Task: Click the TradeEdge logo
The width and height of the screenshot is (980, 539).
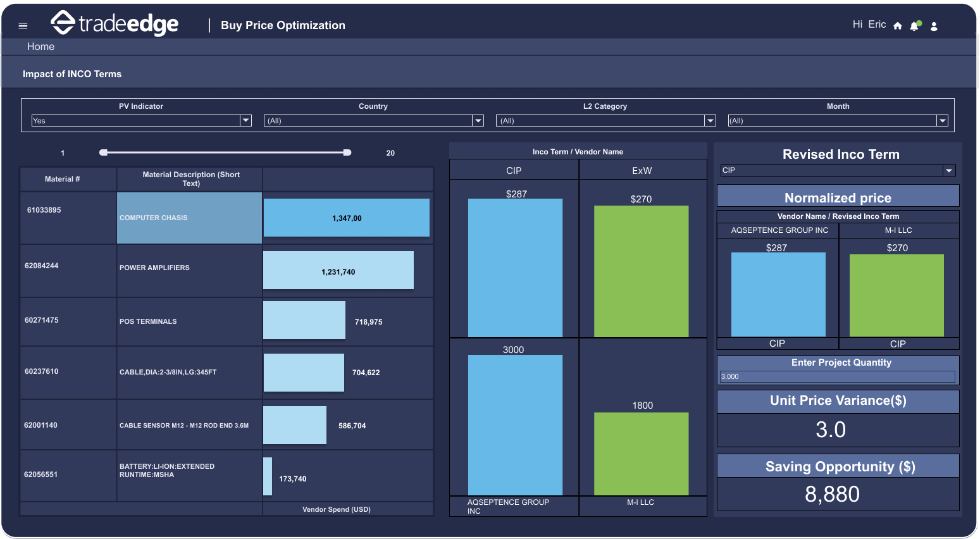Action: coord(115,24)
